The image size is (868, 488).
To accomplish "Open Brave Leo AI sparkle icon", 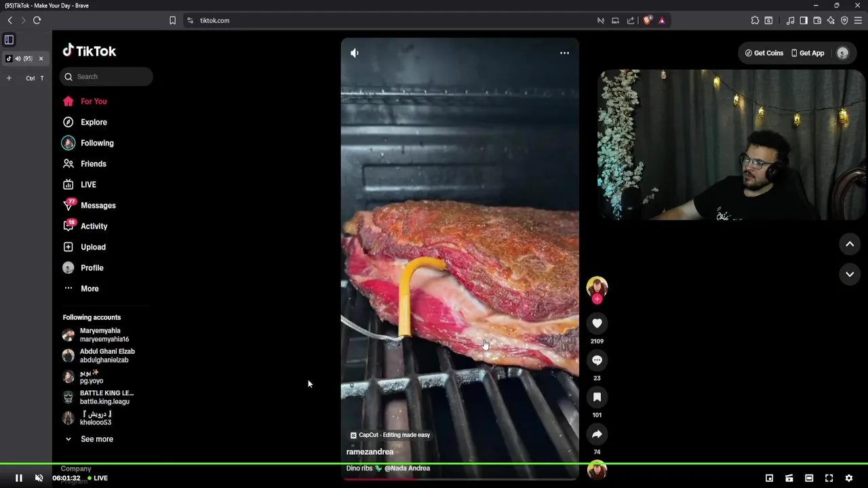I will [831, 20].
